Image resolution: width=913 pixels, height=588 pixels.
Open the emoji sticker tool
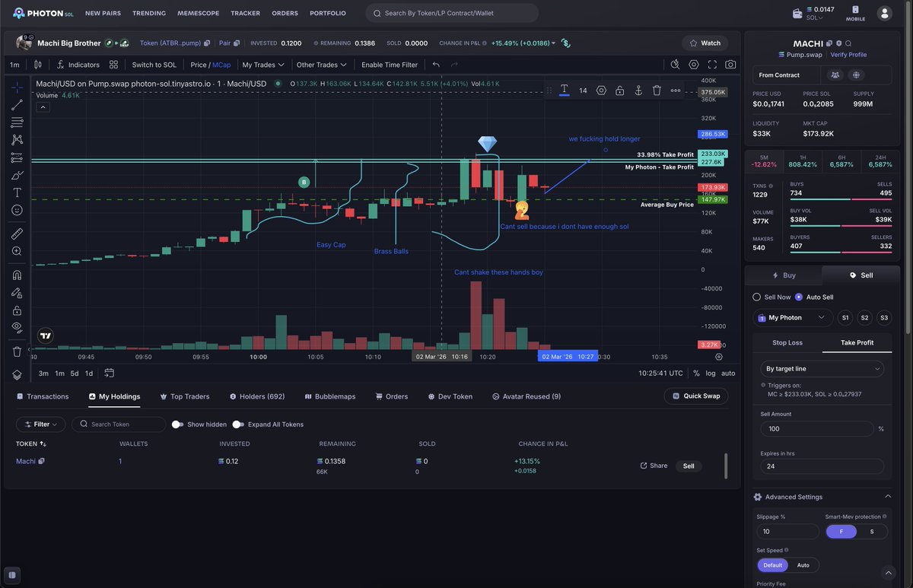(x=17, y=210)
